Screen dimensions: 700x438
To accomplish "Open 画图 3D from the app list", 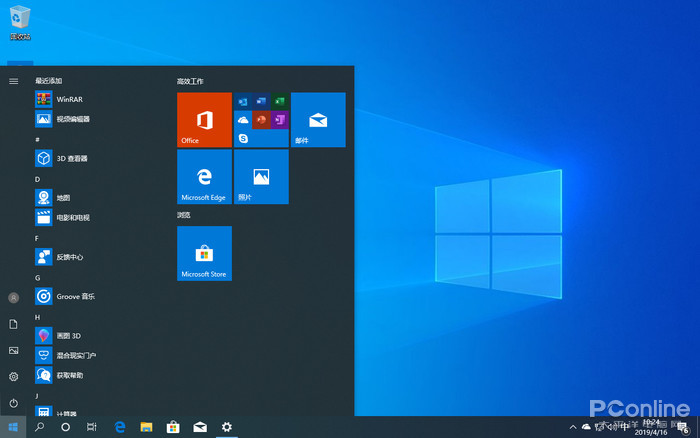I will 70,335.
